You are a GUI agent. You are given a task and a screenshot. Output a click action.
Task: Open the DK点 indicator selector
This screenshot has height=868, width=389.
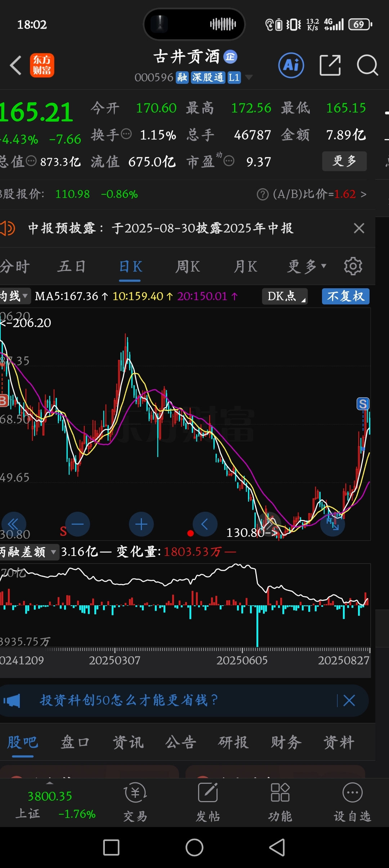pos(285,296)
